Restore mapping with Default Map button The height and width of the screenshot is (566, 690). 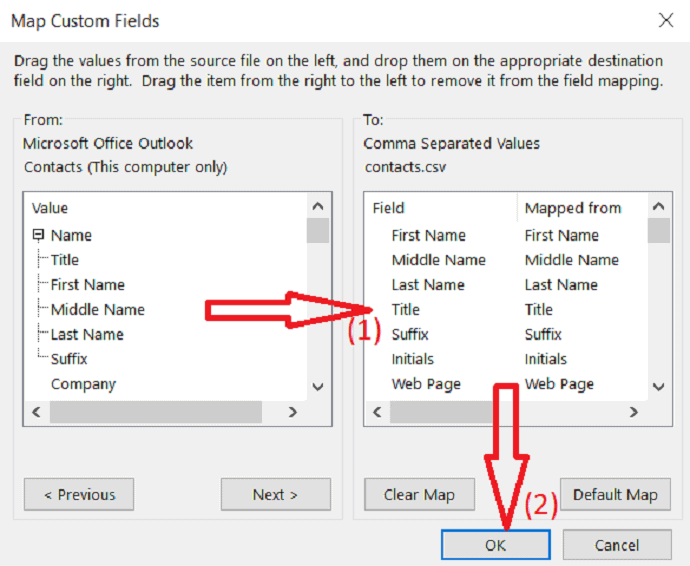(616, 495)
